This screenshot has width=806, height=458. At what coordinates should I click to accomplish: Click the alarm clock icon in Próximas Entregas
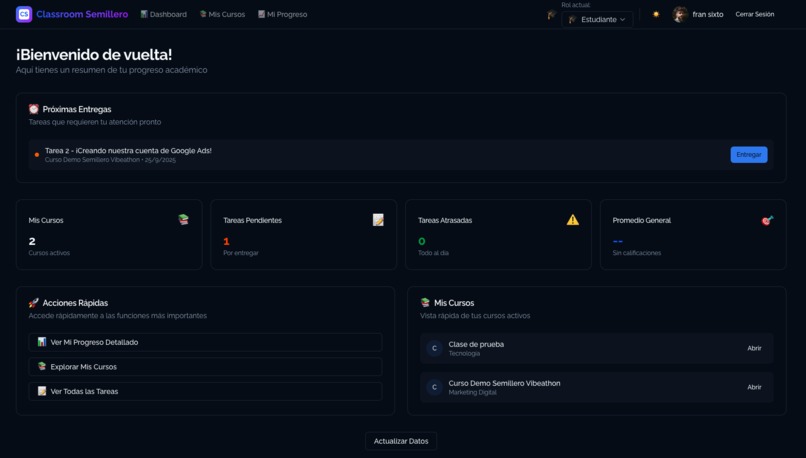34,109
